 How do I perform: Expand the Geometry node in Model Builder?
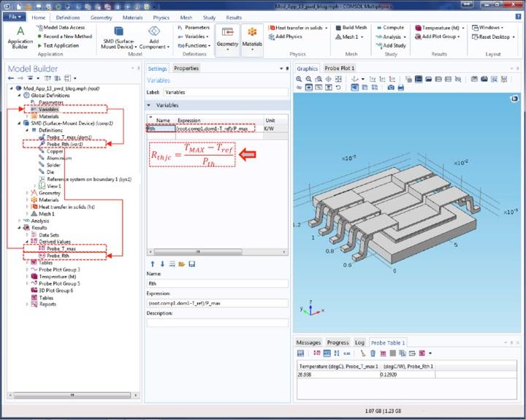[27, 193]
